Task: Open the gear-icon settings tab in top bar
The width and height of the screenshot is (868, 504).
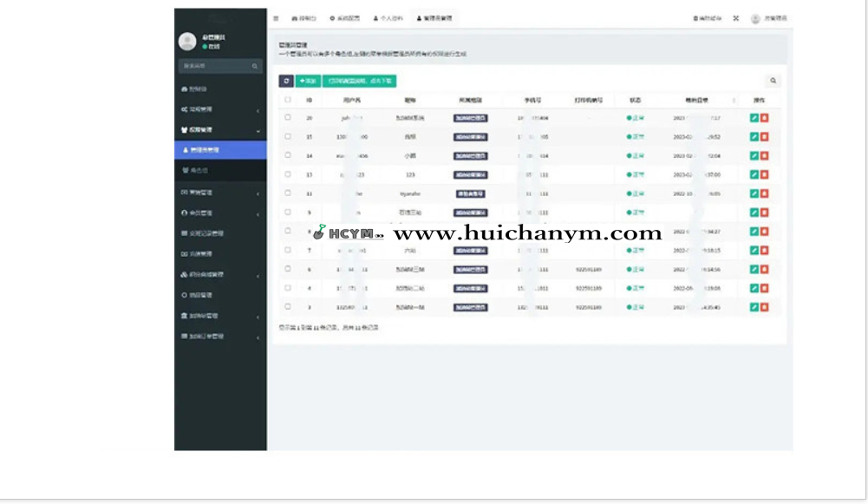Action: (x=345, y=18)
